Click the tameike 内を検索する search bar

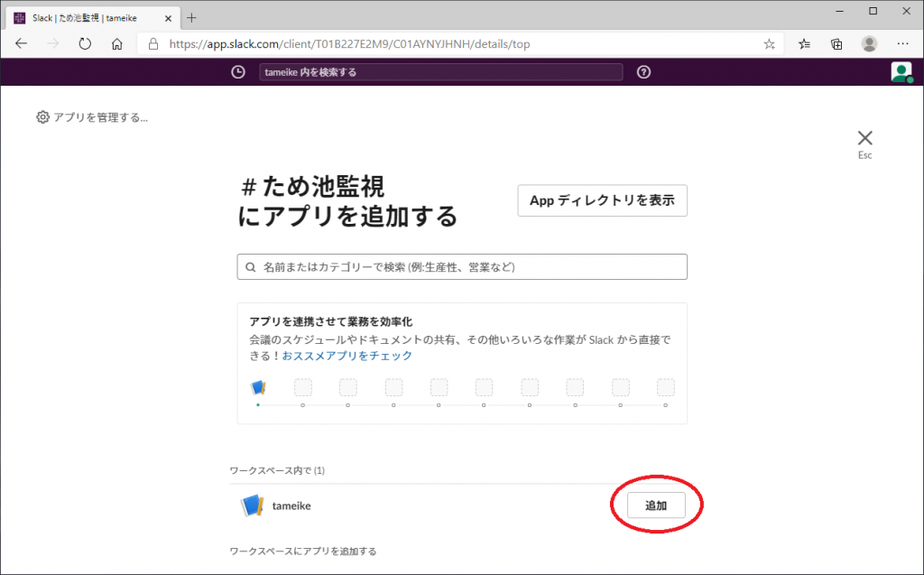(440, 72)
